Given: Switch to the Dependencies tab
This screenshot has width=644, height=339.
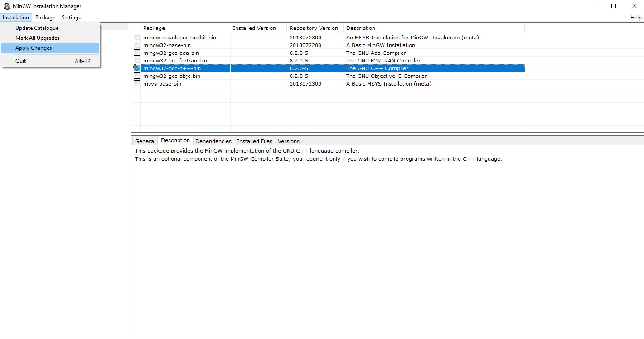Looking at the screenshot, I should (213, 141).
